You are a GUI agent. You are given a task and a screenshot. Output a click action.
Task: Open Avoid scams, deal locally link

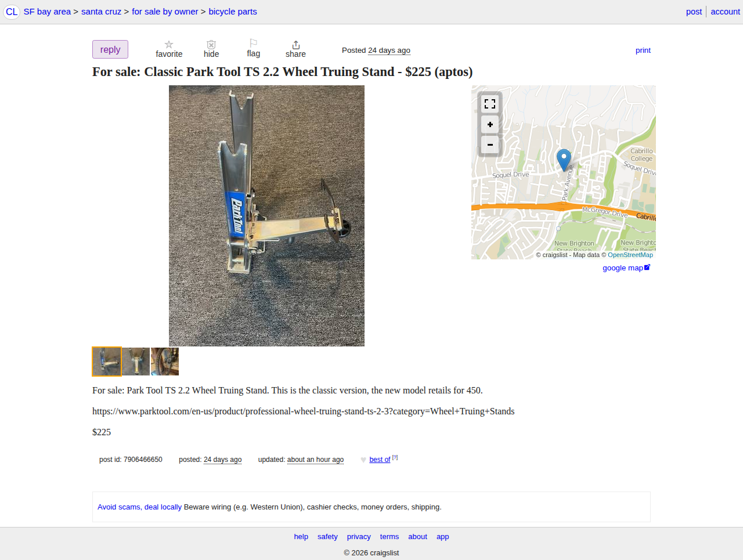pos(139,507)
